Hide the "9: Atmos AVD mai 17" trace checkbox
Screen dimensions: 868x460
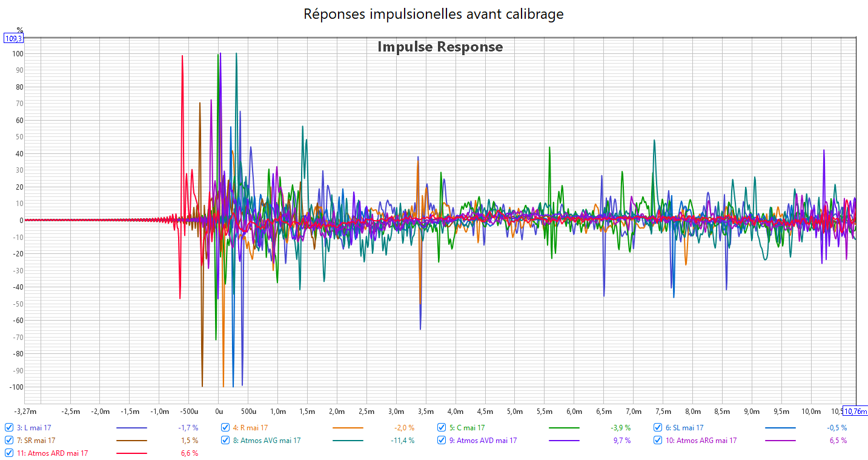[x=442, y=441]
